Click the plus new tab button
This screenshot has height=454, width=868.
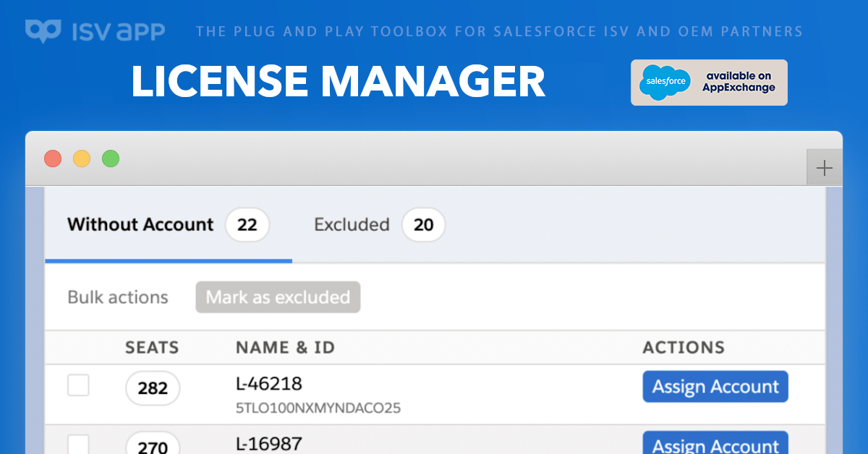pyautogui.click(x=824, y=169)
